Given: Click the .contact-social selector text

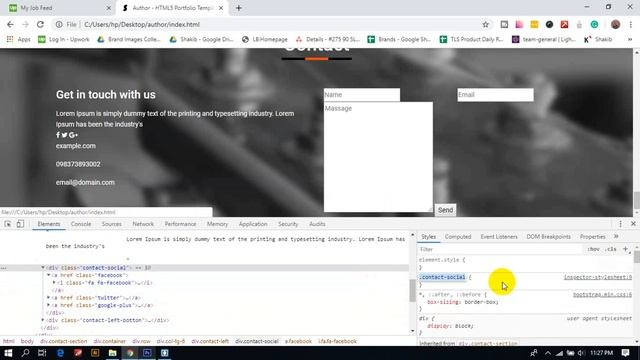Looking at the screenshot, I should (x=442, y=277).
